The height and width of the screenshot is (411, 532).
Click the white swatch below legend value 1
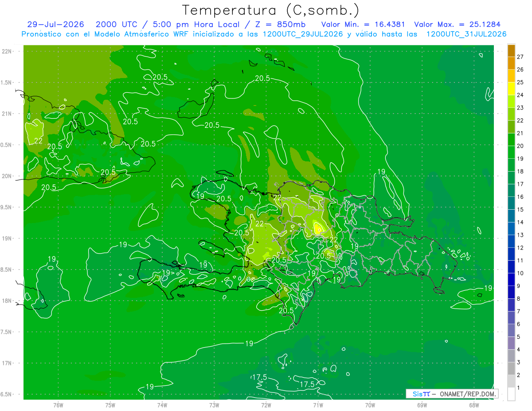coord(511,394)
